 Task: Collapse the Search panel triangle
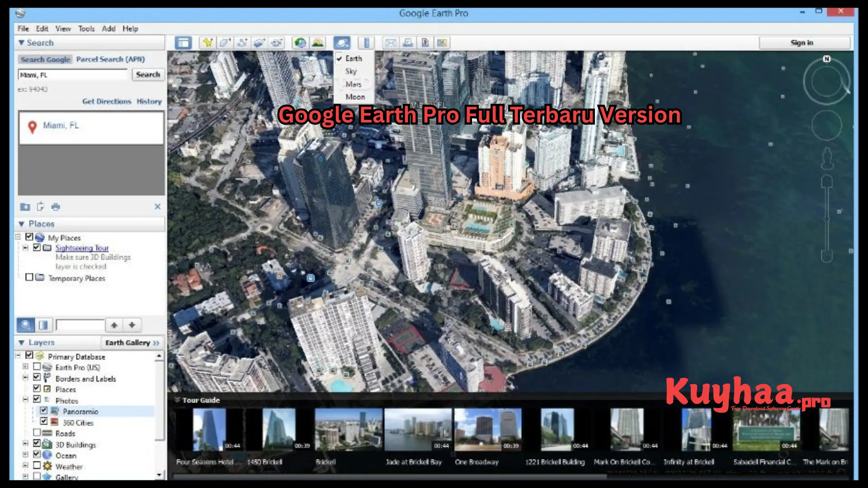[21, 42]
